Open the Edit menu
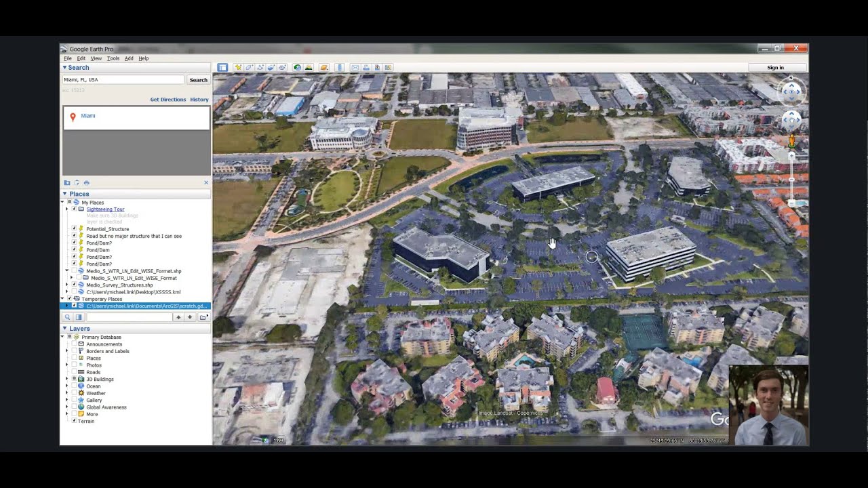Screen dimensions: 868x488 tap(81, 58)
